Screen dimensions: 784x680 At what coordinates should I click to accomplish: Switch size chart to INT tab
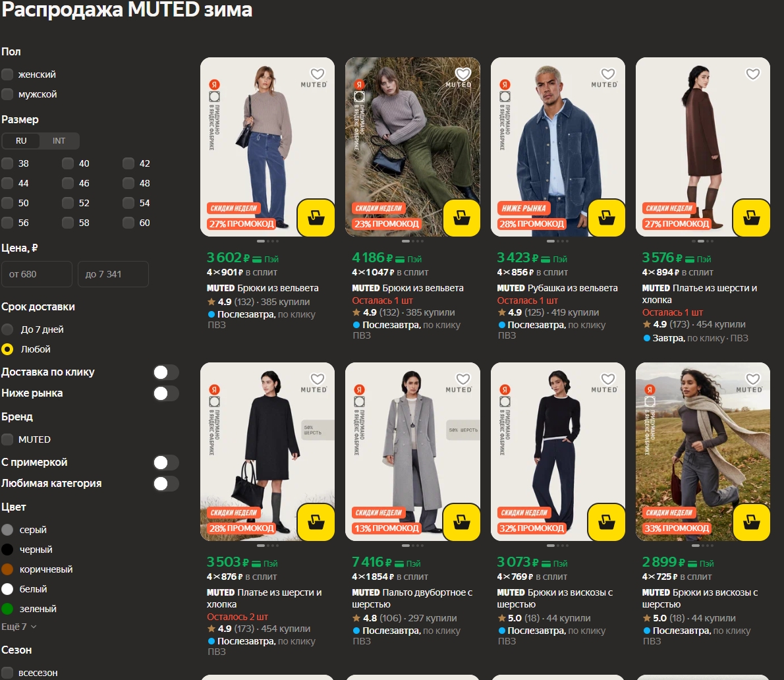tap(59, 141)
